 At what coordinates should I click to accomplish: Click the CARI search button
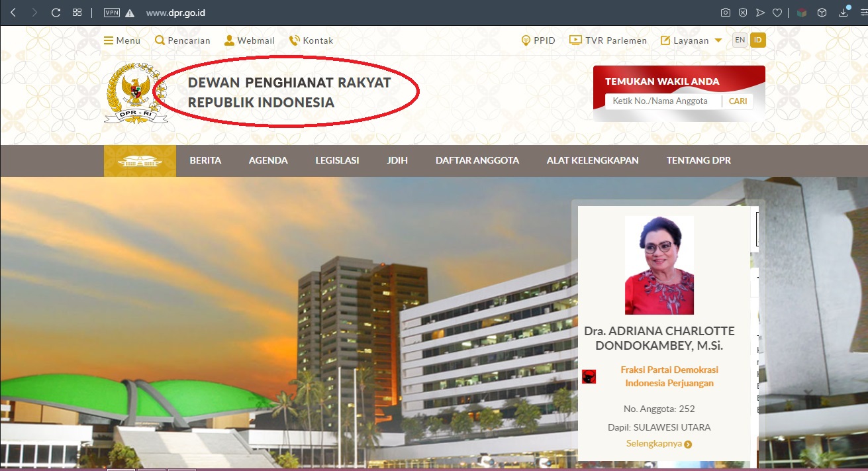[738, 101]
